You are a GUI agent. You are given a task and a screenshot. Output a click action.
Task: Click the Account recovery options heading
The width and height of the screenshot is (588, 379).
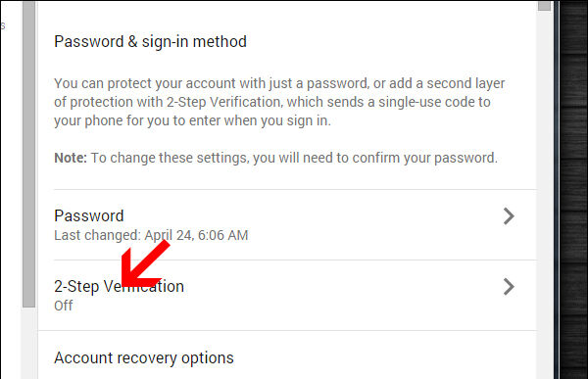pyautogui.click(x=144, y=358)
